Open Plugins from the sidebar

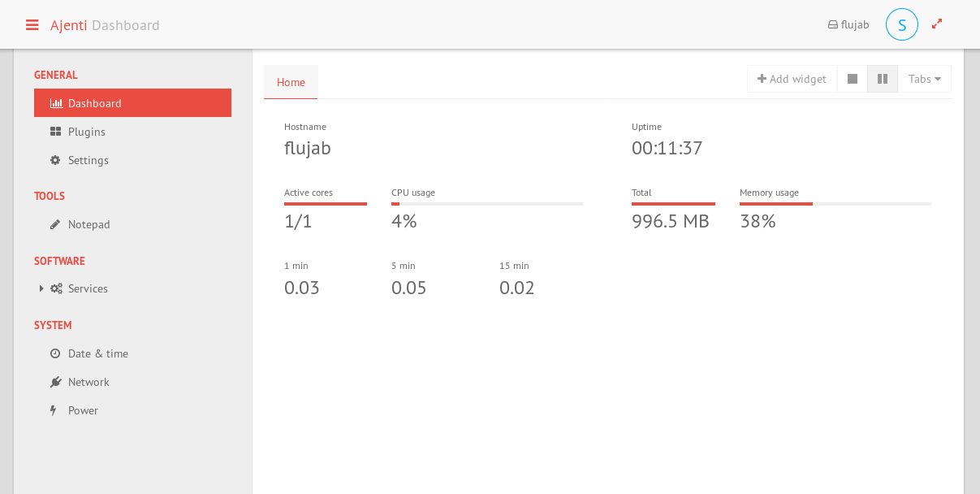point(86,132)
